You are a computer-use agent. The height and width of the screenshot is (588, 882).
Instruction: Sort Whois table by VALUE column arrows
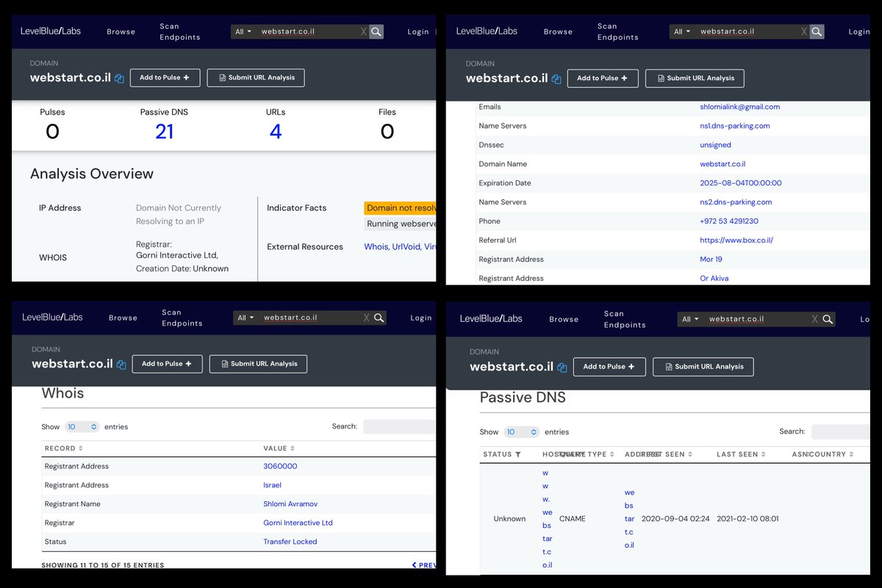293,448
